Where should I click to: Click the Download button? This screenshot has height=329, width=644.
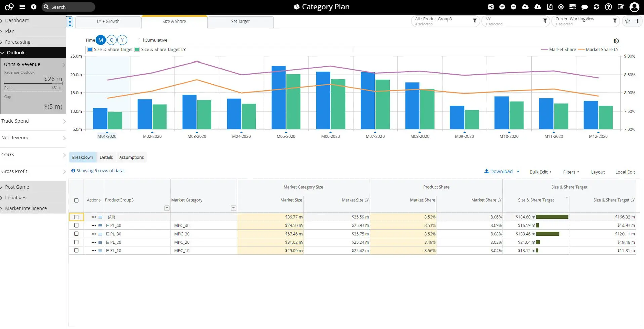(498, 172)
